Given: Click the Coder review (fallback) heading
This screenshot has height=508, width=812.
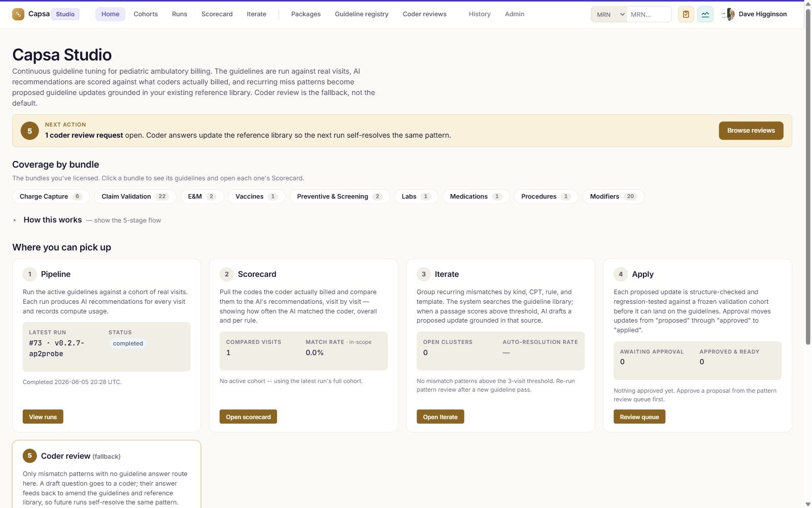Looking at the screenshot, I should click(81, 456).
